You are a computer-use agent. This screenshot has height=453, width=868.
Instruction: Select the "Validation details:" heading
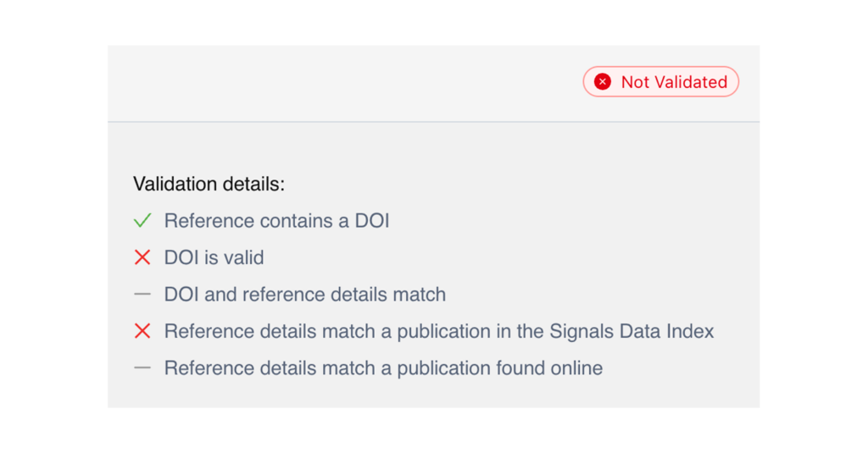209,184
